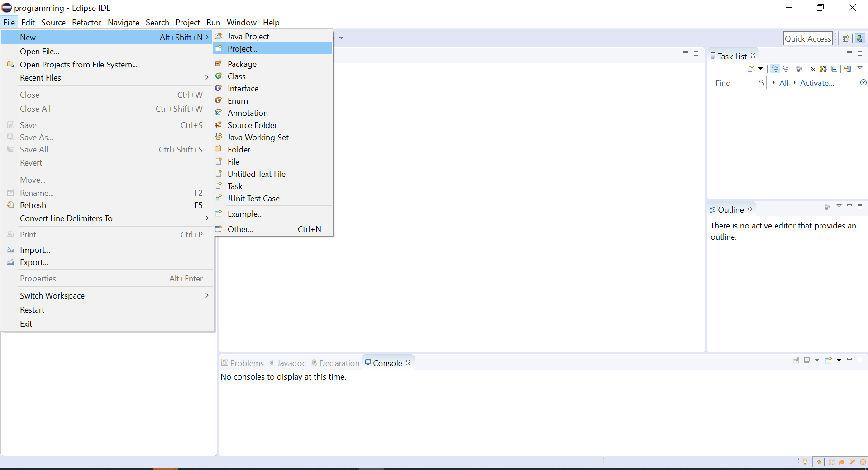Close the Task List tab
The image size is (868, 470).
click(x=753, y=56)
